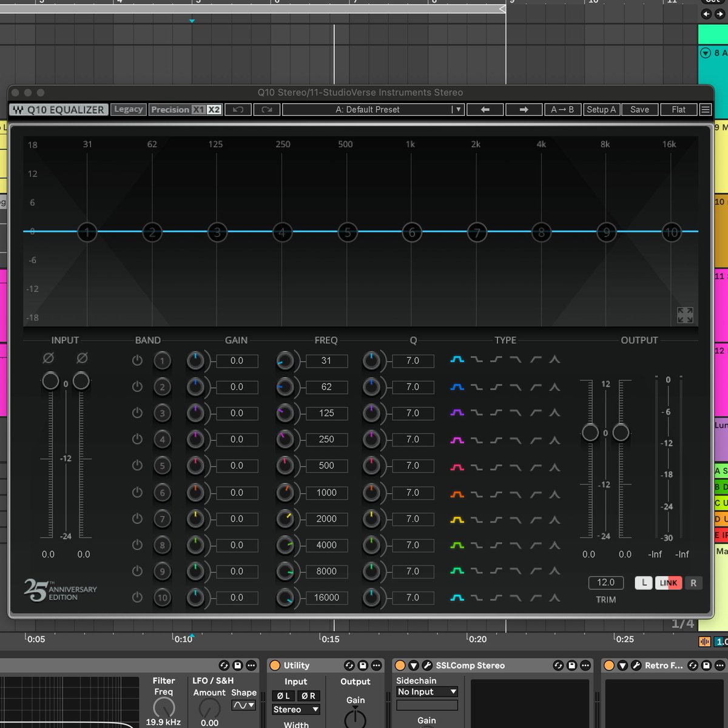Select notch peak type for band 6
Screen dimensions: 728x728
click(554, 493)
